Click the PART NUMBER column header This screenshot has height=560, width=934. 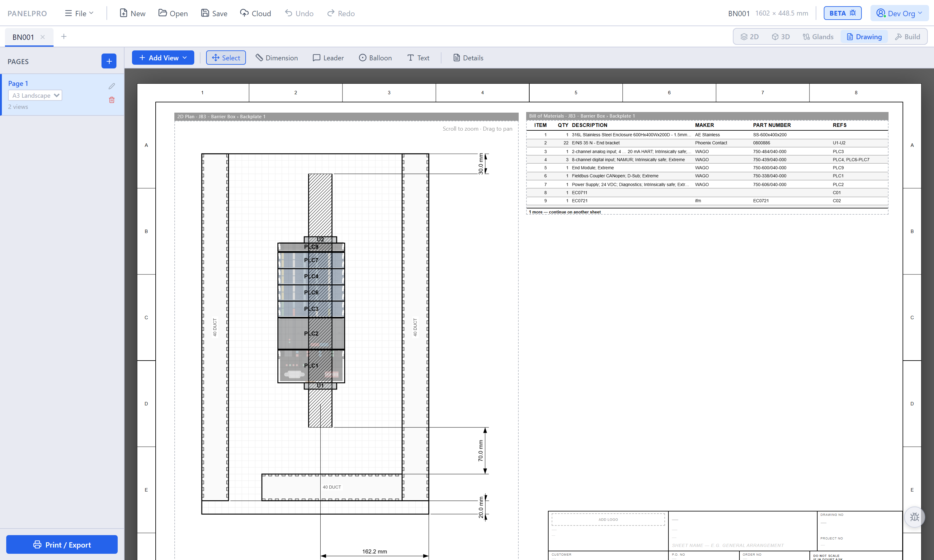(772, 125)
